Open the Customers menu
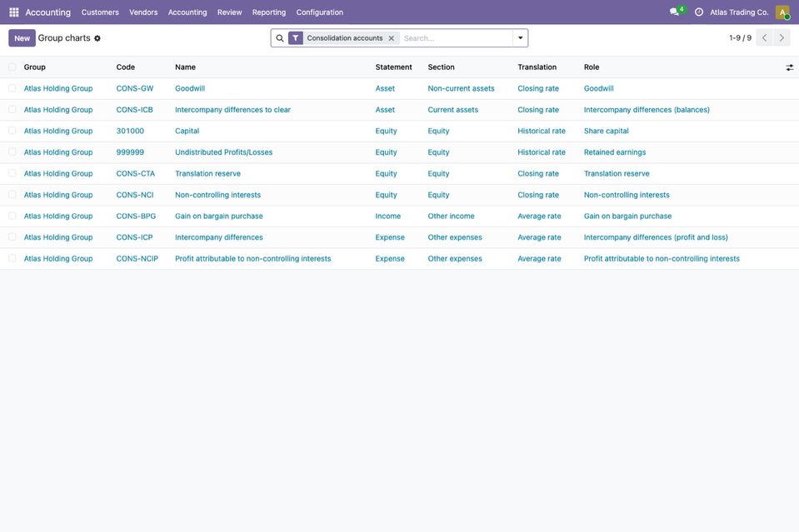 [x=100, y=12]
